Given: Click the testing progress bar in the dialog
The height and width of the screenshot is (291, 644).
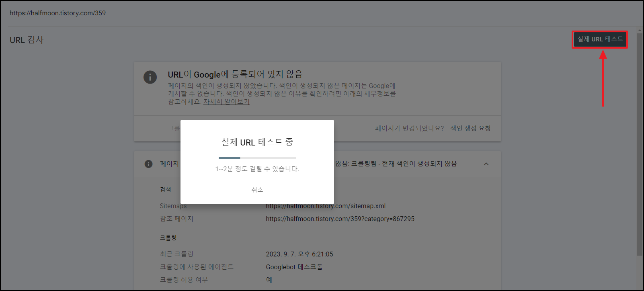Looking at the screenshot, I should coord(257,158).
